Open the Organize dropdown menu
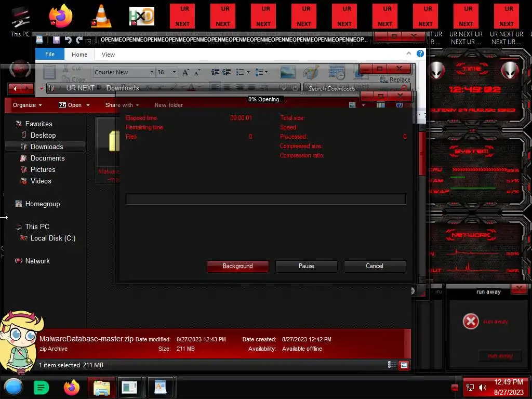 coord(27,105)
